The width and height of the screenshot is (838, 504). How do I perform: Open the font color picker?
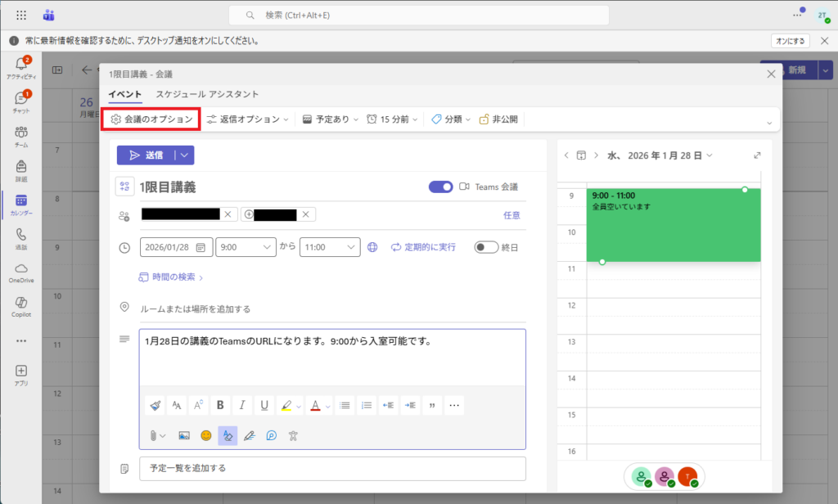(316, 405)
